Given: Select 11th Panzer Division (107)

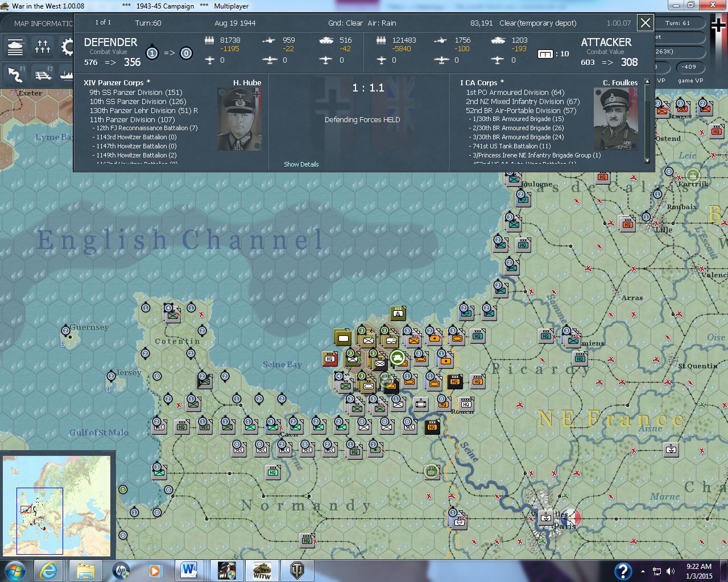Looking at the screenshot, I should [132, 119].
